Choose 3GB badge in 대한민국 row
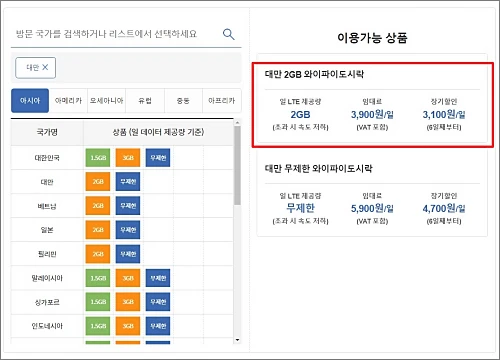500x360 pixels. 128,158
